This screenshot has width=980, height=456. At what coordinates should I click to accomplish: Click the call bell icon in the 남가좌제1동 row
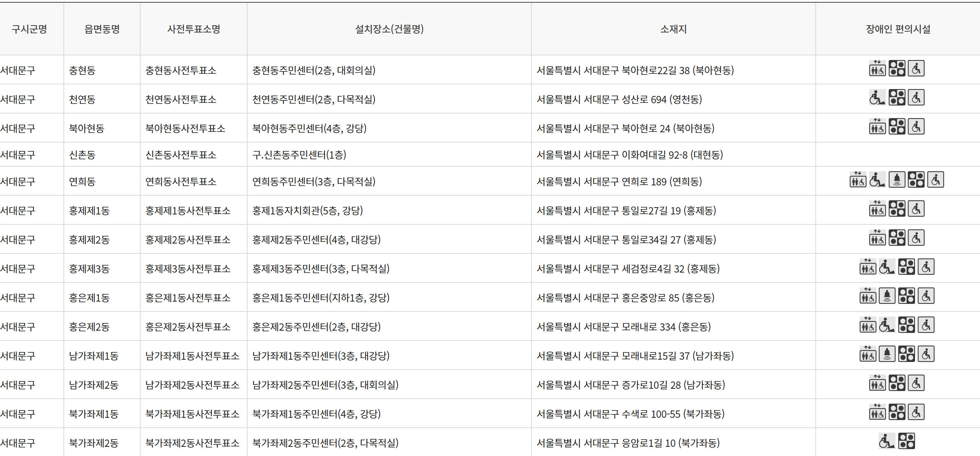point(887,354)
